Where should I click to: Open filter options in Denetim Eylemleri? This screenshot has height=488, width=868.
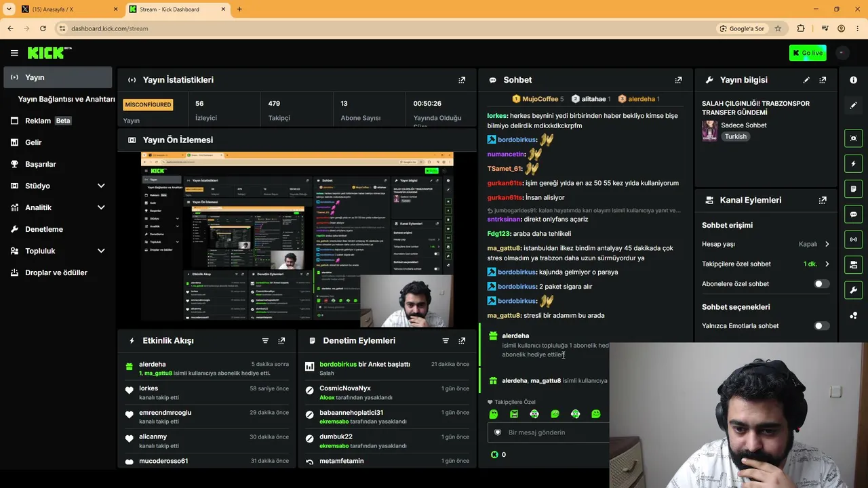click(446, 341)
